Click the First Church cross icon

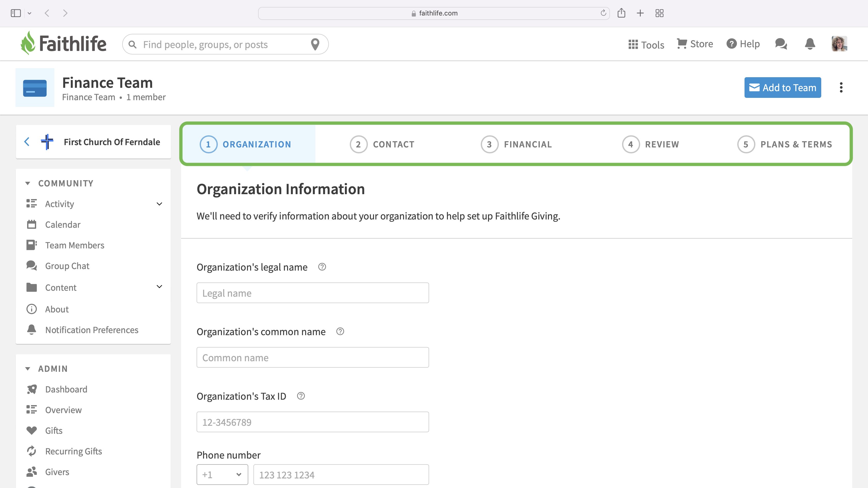click(x=47, y=142)
